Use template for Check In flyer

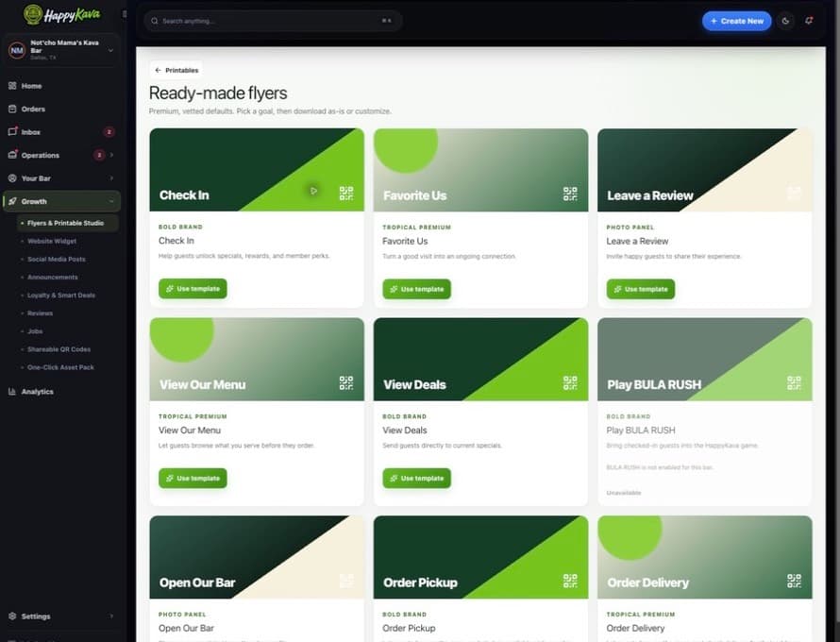[x=193, y=289]
